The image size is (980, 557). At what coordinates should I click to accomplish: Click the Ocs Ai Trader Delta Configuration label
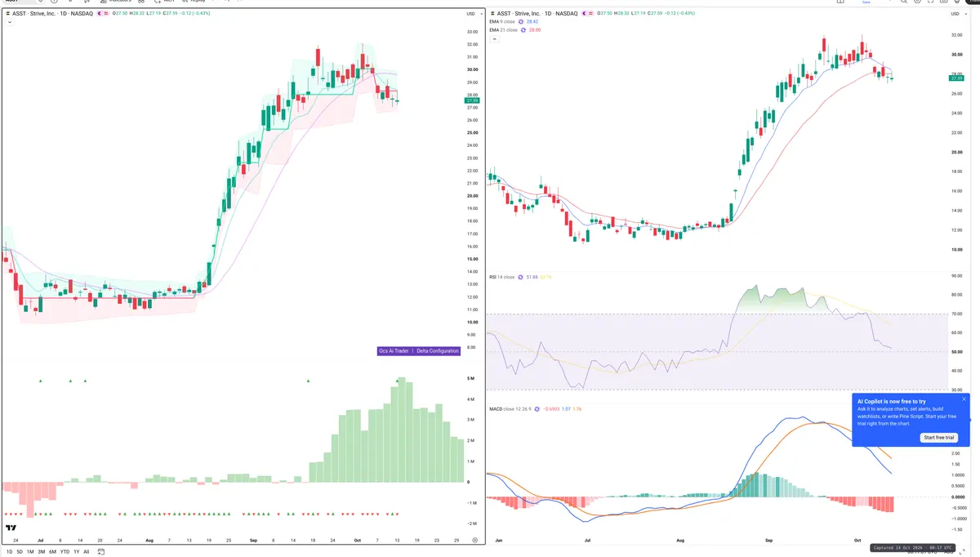(419, 350)
